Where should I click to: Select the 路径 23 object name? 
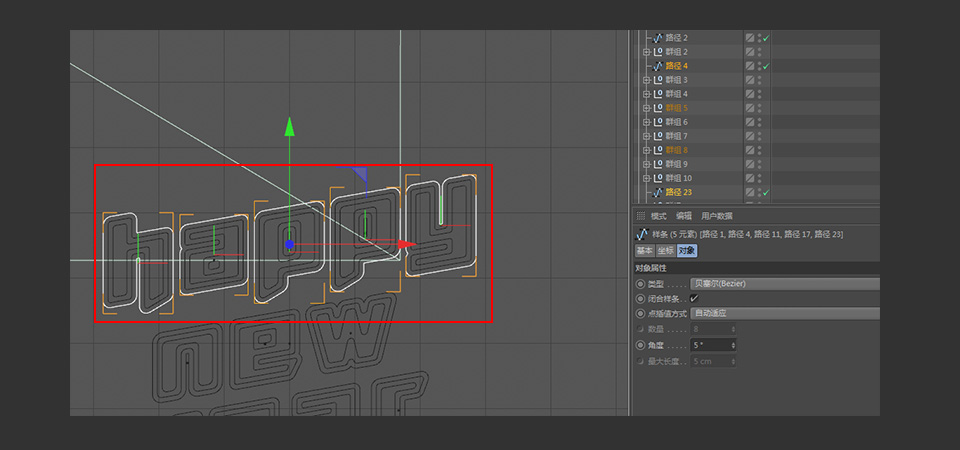tap(679, 193)
